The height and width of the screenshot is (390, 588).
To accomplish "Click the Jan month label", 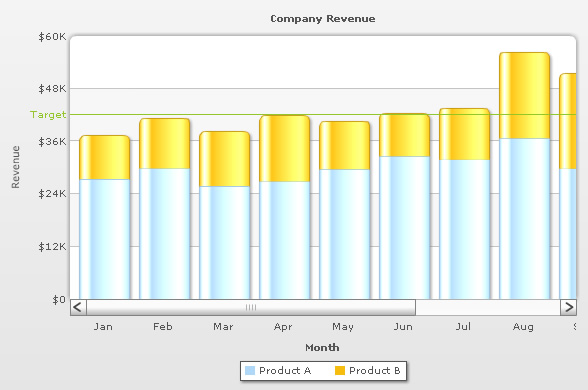I will [x=103, y=327].
